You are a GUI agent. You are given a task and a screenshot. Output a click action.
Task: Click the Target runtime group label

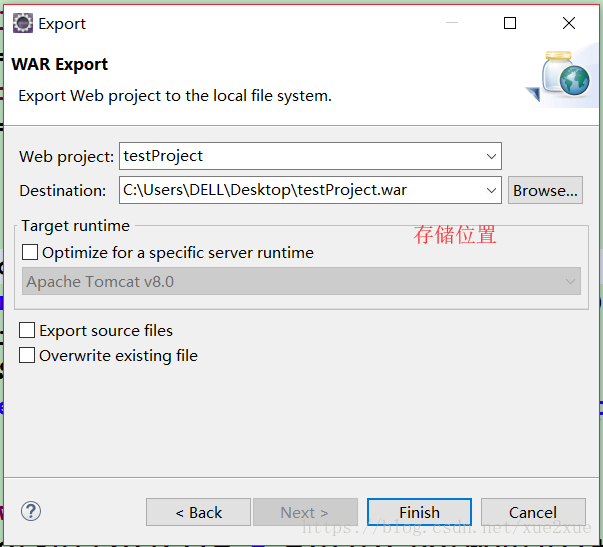click(x=76, y=226)
